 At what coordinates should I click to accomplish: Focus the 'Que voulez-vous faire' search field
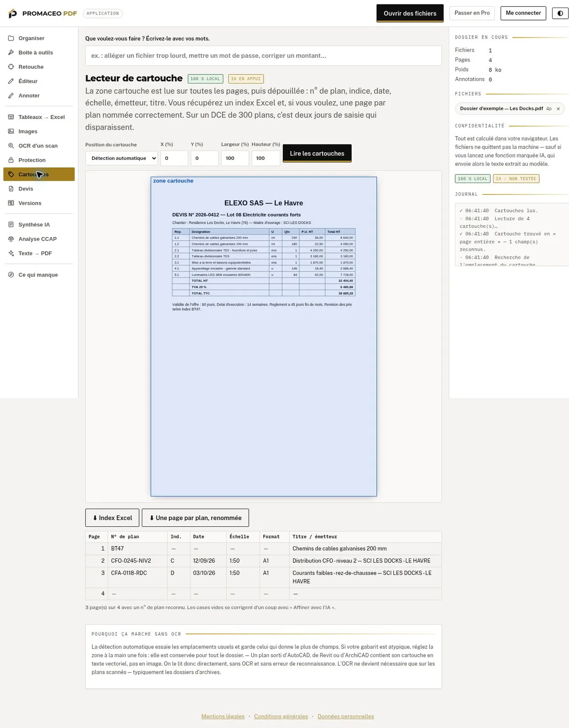pos(264,56)
